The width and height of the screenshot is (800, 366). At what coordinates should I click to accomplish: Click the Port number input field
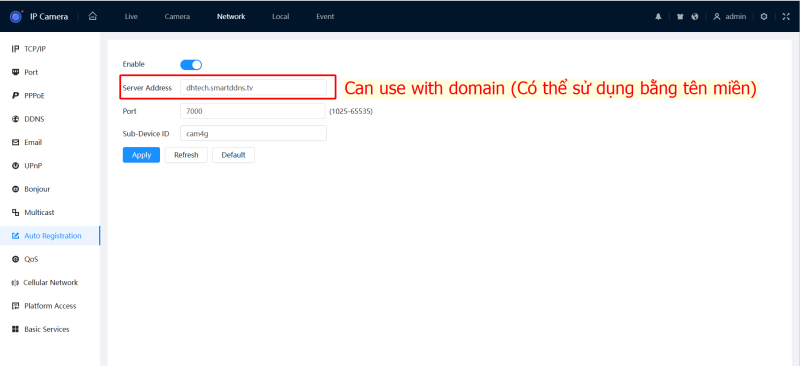pos(253,111)
